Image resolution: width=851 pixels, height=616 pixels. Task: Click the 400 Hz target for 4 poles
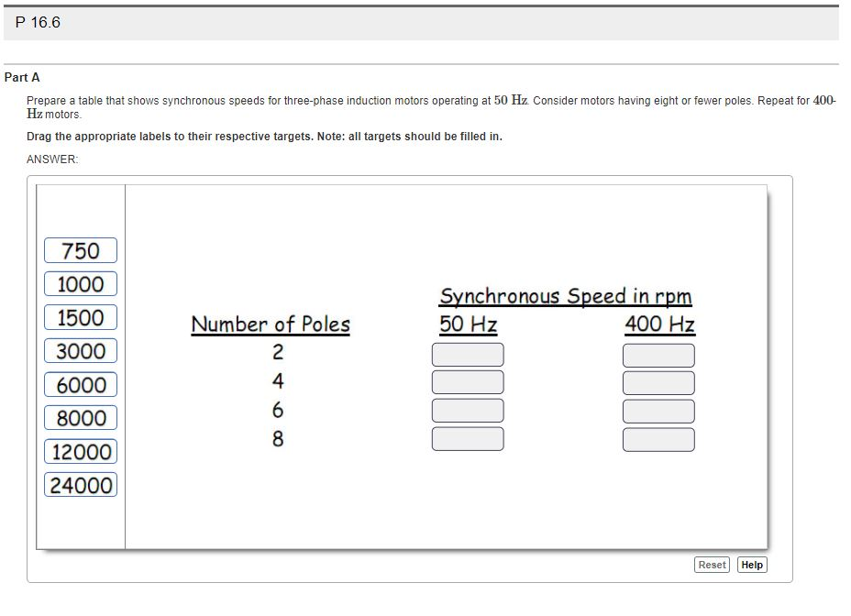coord(659,382)
